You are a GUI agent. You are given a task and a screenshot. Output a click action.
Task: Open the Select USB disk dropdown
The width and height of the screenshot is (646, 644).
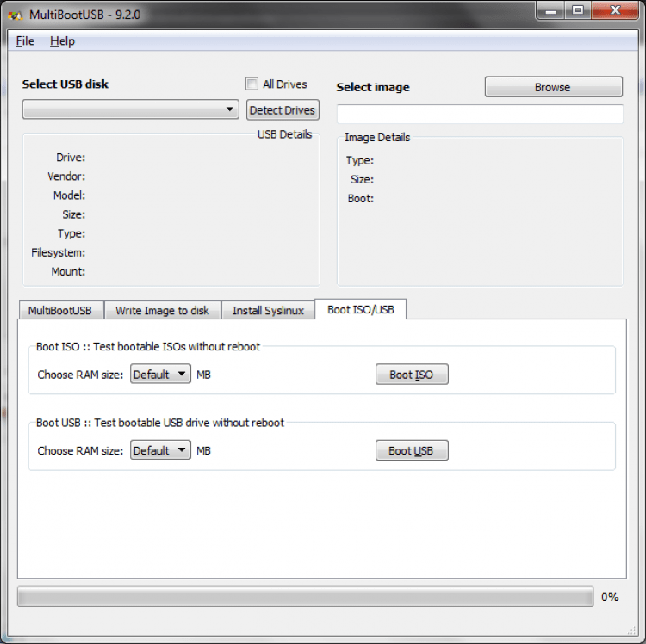point(131,109)
